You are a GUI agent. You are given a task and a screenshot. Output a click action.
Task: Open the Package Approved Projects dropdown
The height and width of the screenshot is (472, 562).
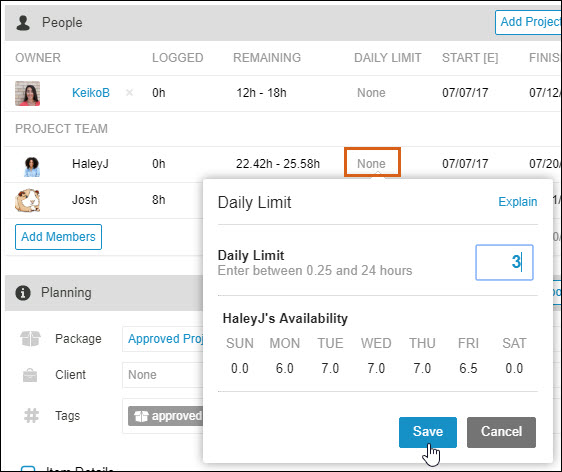[163, 339]
